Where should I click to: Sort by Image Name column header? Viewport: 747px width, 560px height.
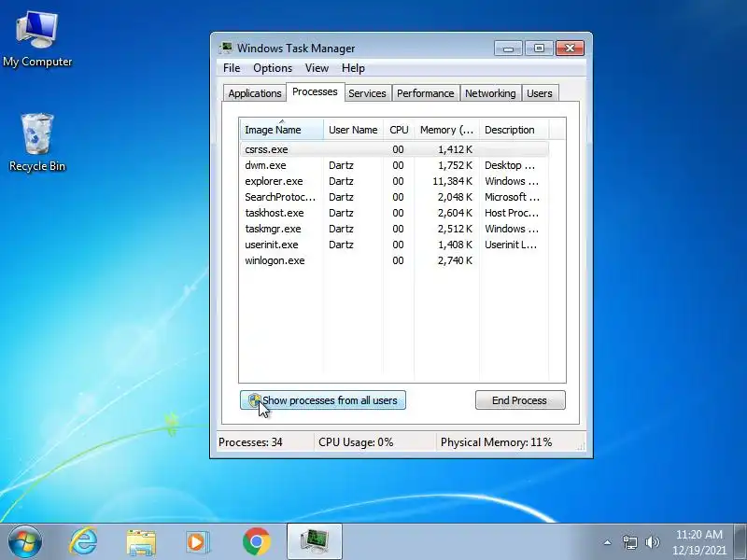tap(282, 130)
